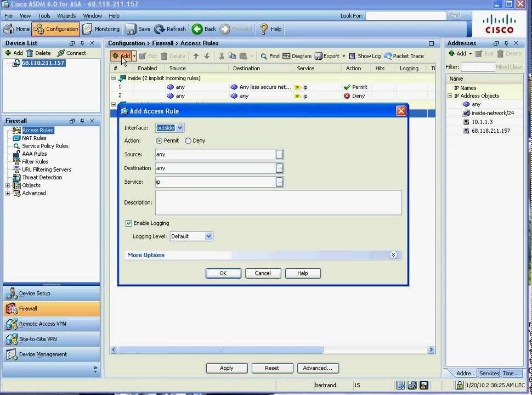Expand the Advanced tree node
This screenshot has height=395, width=532.
point(8,193)
